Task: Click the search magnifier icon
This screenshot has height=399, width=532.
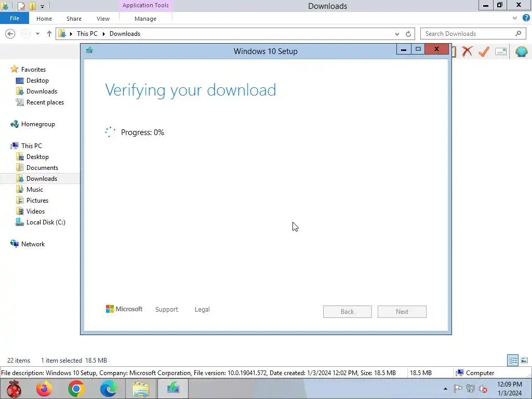Action: tap(518, 34)
